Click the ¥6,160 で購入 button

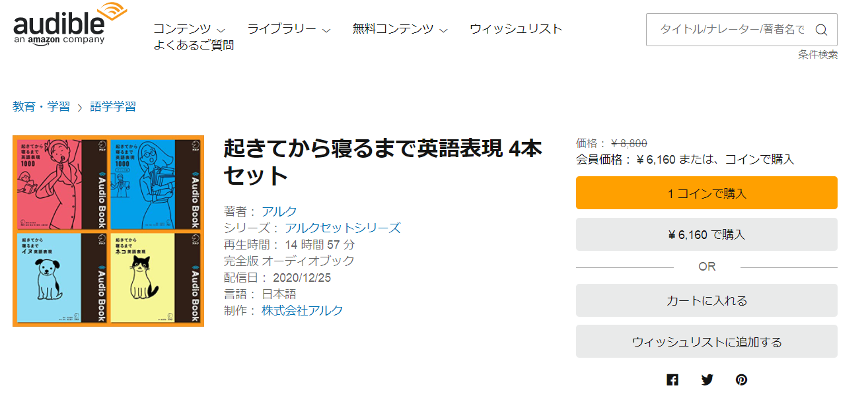point(707,234)
